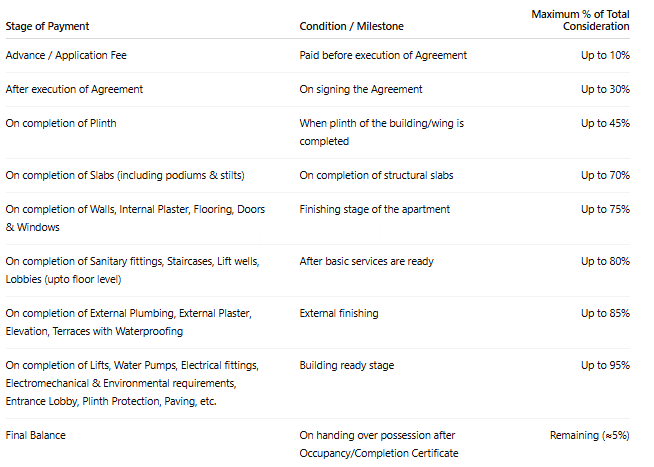Click the 'Up to 45%' percentage cell
This screenshot has width=654, height=467.
(x=605, y=123)
